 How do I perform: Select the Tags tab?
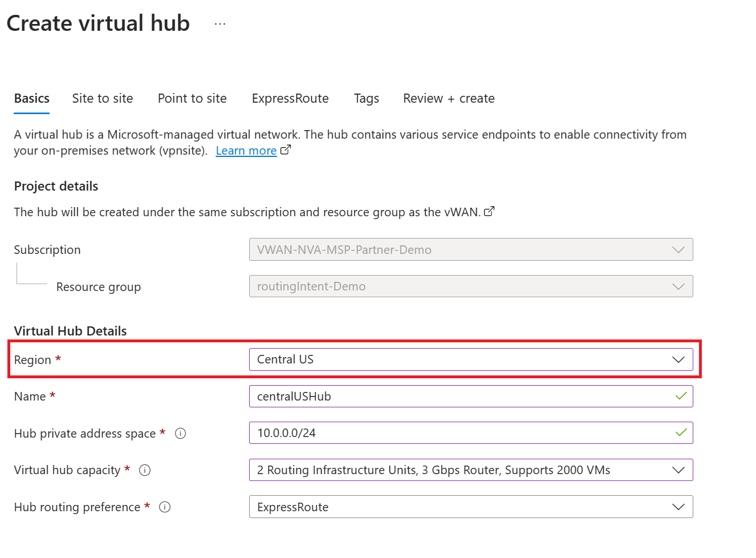point(366,99)
